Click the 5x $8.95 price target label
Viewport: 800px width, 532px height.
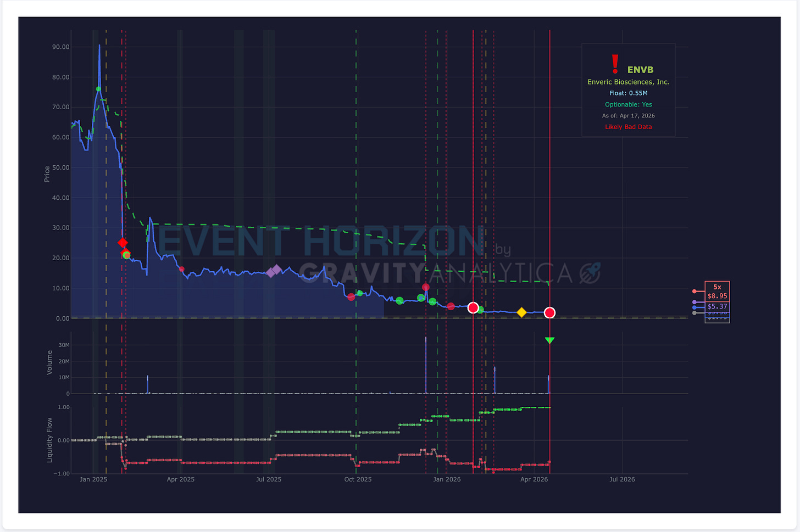click(x=717, y=292)
